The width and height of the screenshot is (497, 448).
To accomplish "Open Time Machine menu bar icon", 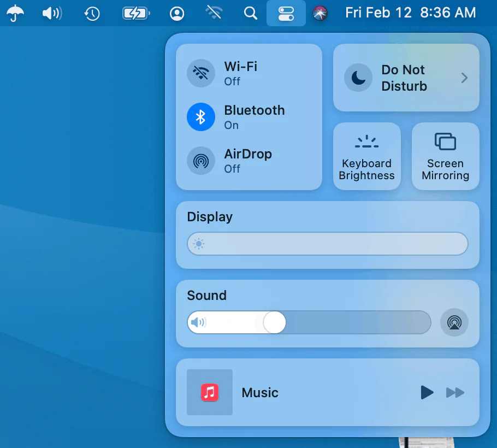I will pos(92,14).
